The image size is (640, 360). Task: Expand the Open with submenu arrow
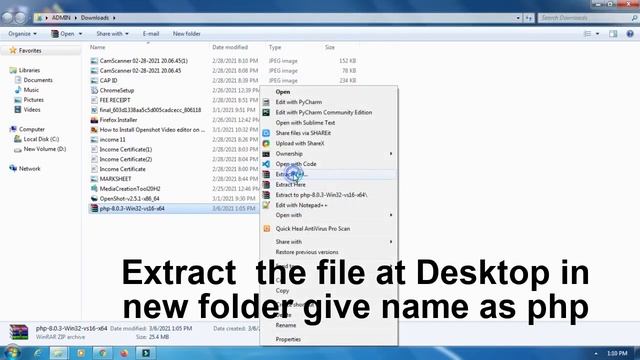pyautogui.click(x=391, y=215)
